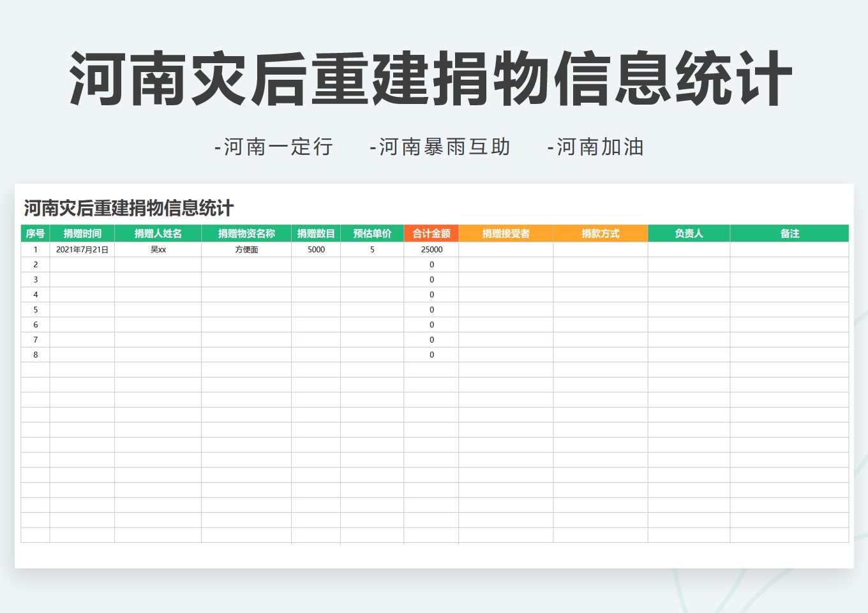Select the 序号 column header
This screenshot has width=868, height=613.
[x=34, y=233]
